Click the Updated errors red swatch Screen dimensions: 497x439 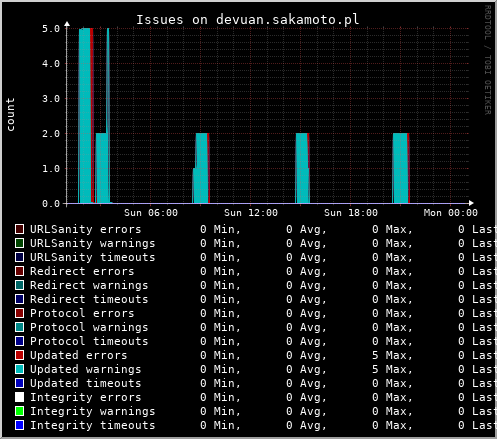click(x=20, y=355)
